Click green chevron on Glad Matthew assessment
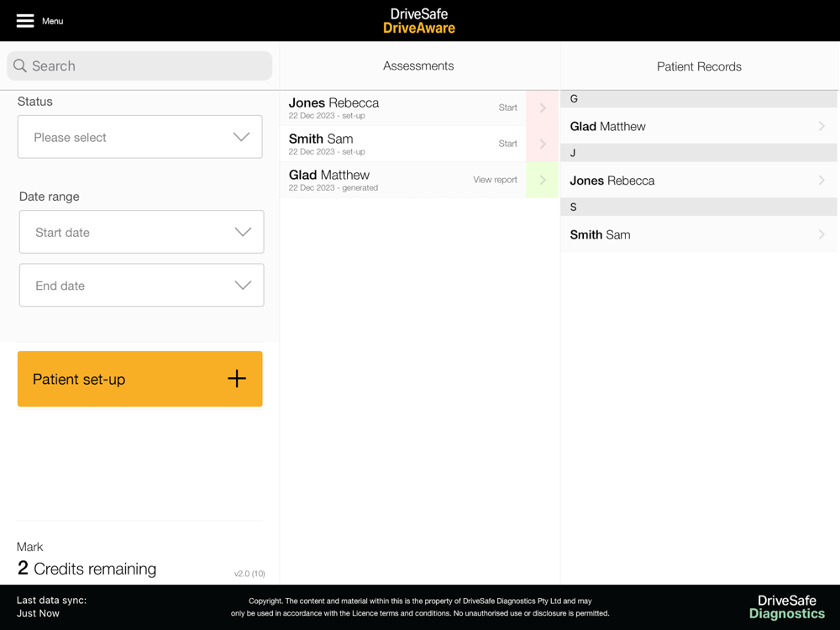This screenshot has width=840, height=630. coord(543,180)
